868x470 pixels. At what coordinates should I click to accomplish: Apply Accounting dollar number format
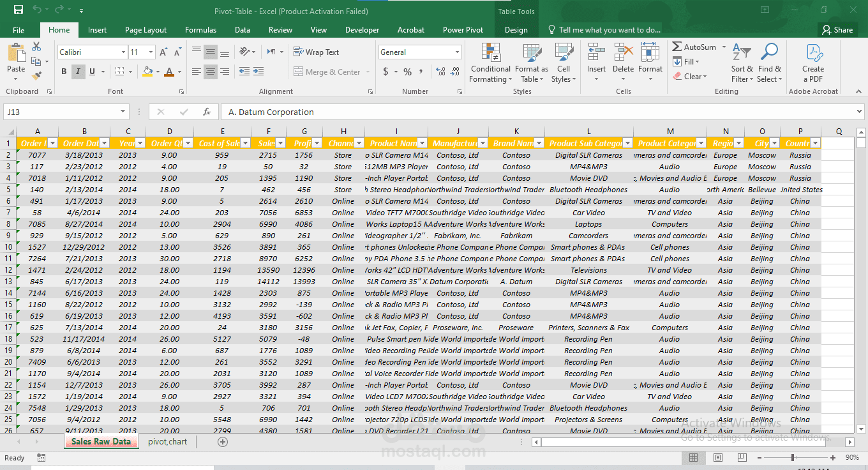(x=385, y=72)
